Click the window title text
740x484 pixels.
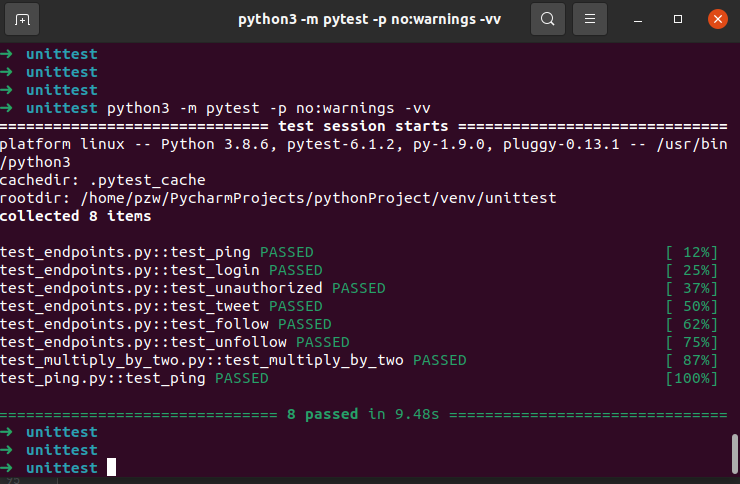(370, 19)
